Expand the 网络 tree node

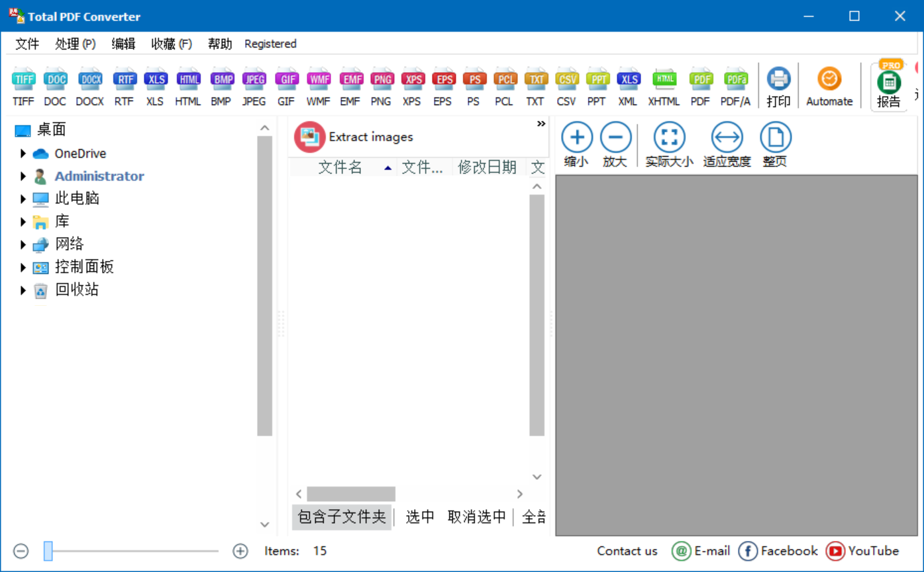pos(23,244)
